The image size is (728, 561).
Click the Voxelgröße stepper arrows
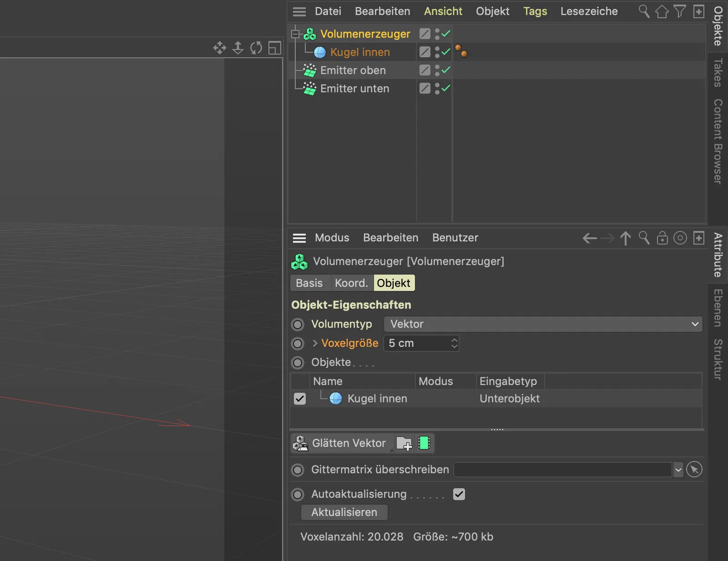454,343
